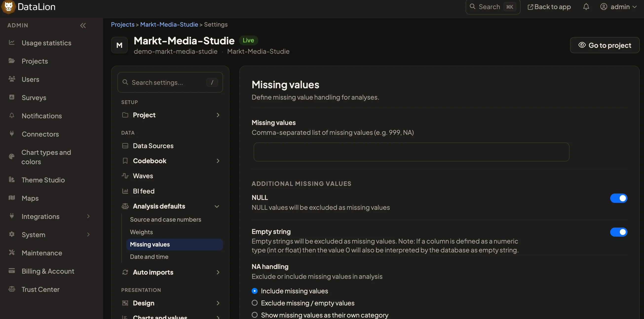Follow the Projects breadcrumb link

tap(122, 24)
